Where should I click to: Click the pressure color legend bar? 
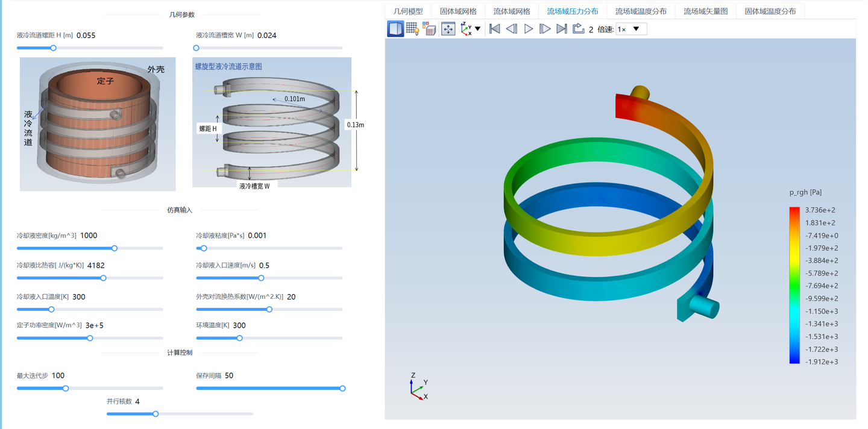(x=794, y=286)
